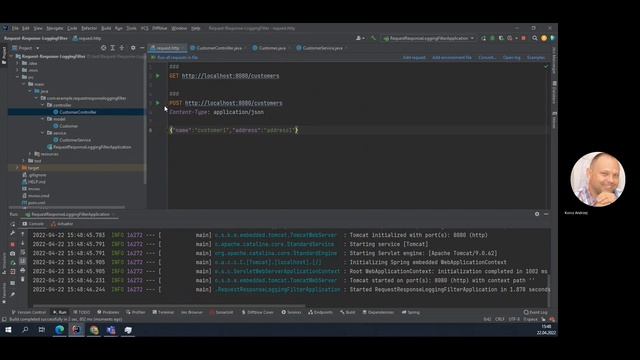Open the Task View taskbar icon
The width and height of the screenshot is (640, 360).
[x=42, y=330]
